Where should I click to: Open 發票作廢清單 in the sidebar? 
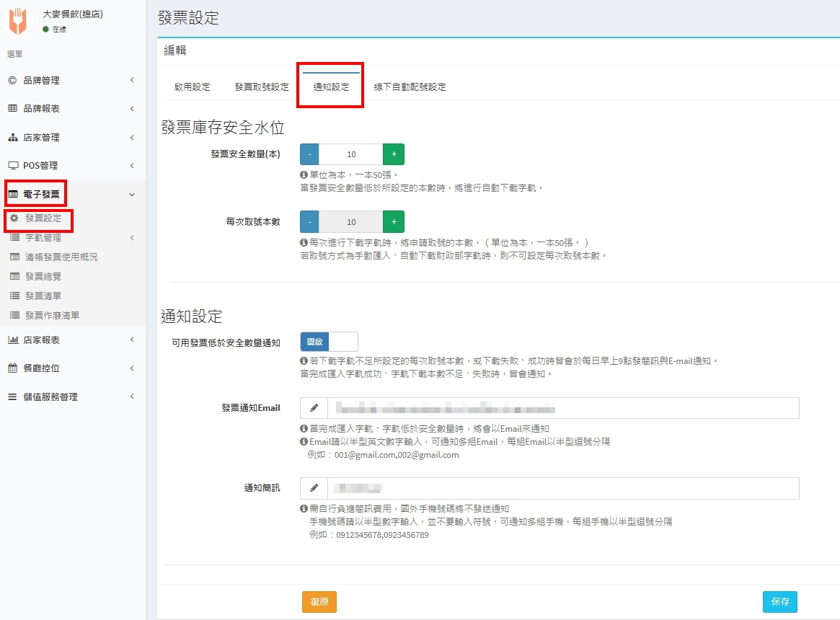pyautogui.click(x=52, y=315)
